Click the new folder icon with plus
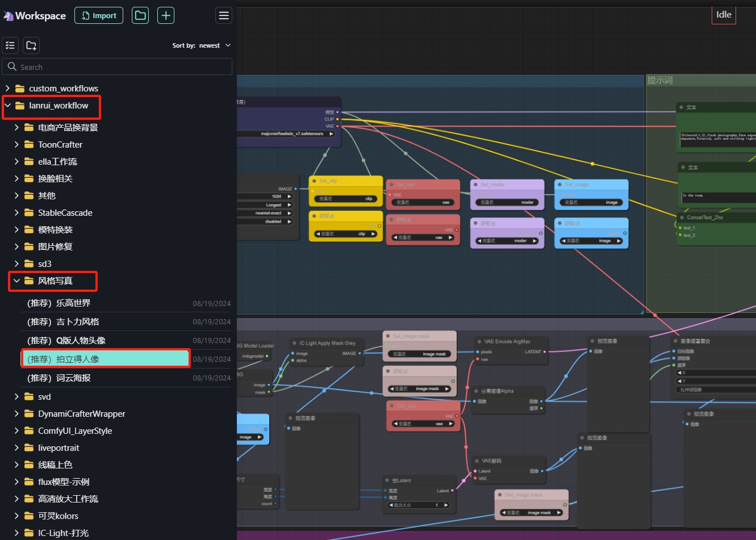The height and width of the screenshot is (540, 756). tap(31, 45)
